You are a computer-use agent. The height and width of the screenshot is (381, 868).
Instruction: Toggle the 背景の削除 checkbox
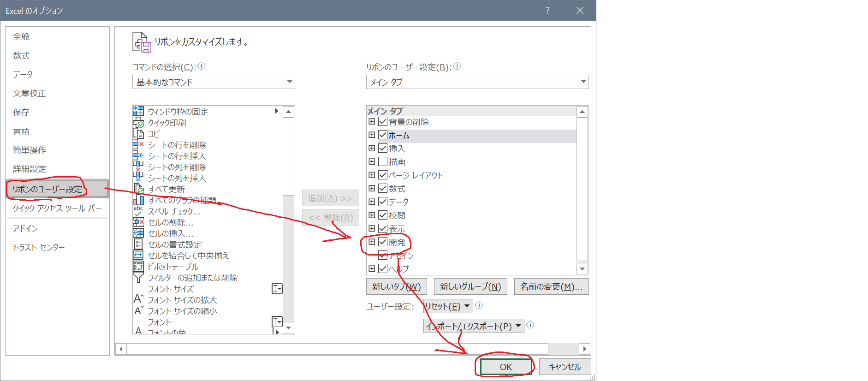[x=382, y=122]
